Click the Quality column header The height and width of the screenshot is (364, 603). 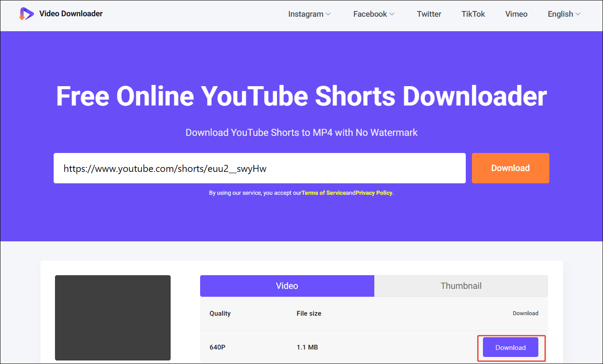point(220,313)
